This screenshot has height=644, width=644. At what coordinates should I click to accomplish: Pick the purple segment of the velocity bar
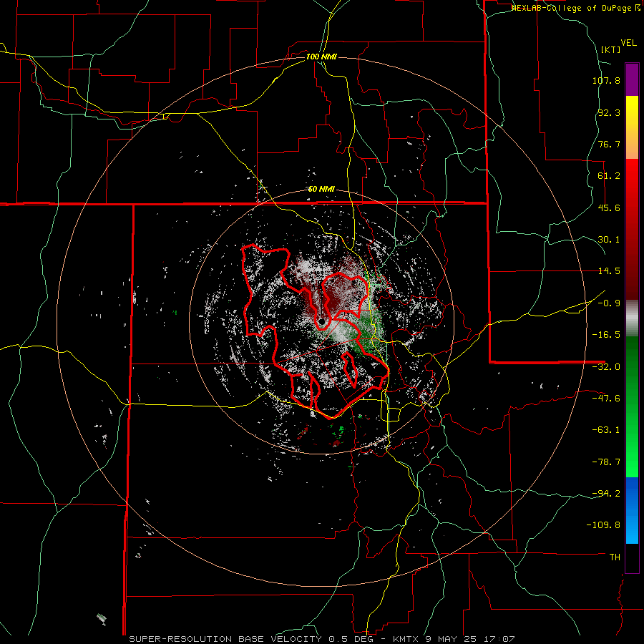click(632, 79)
